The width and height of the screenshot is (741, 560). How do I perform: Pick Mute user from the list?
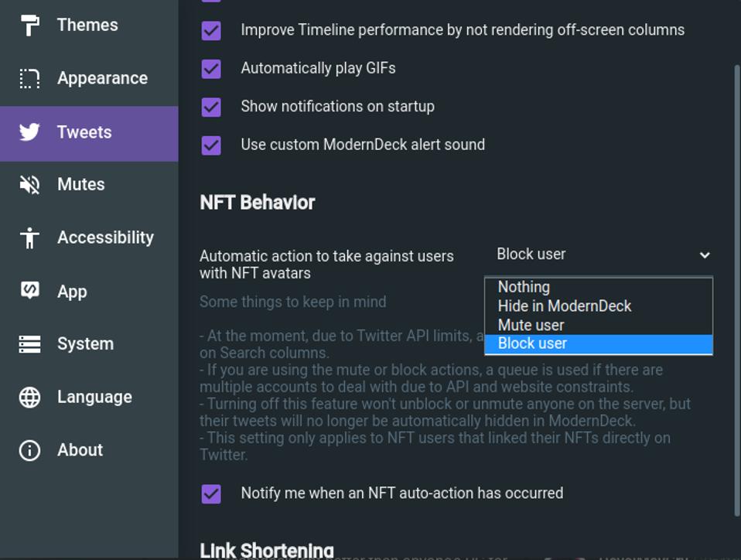531,325
